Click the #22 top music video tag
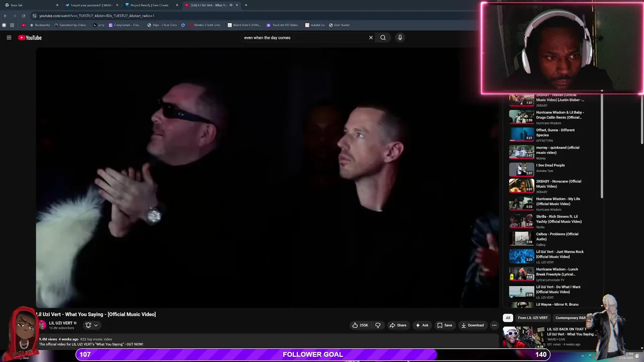This screenshot has width=644, height=362. coord(96,339)
